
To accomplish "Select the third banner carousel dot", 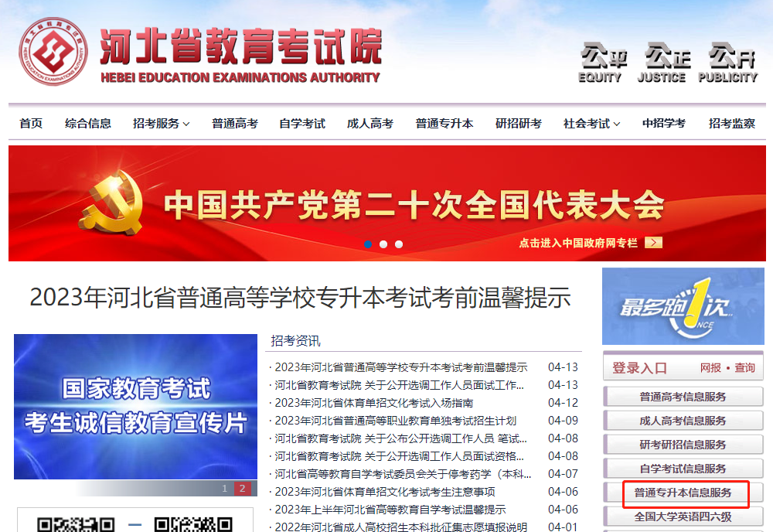I will (x=399, y=244).
